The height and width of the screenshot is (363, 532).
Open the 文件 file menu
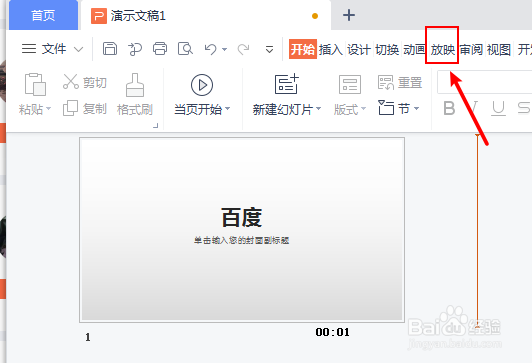[x=54, y=49]
